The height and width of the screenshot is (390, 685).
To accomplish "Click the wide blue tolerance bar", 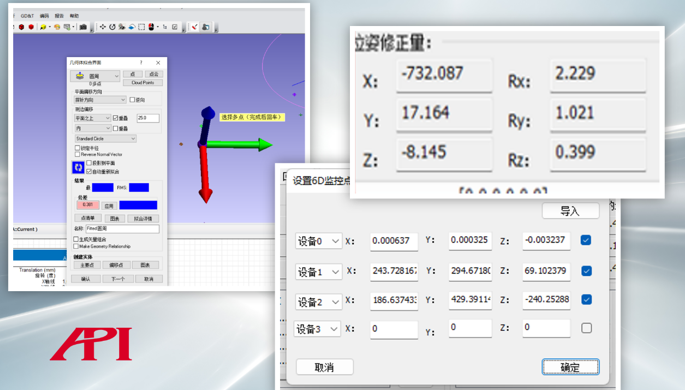I will pos(138,205).
